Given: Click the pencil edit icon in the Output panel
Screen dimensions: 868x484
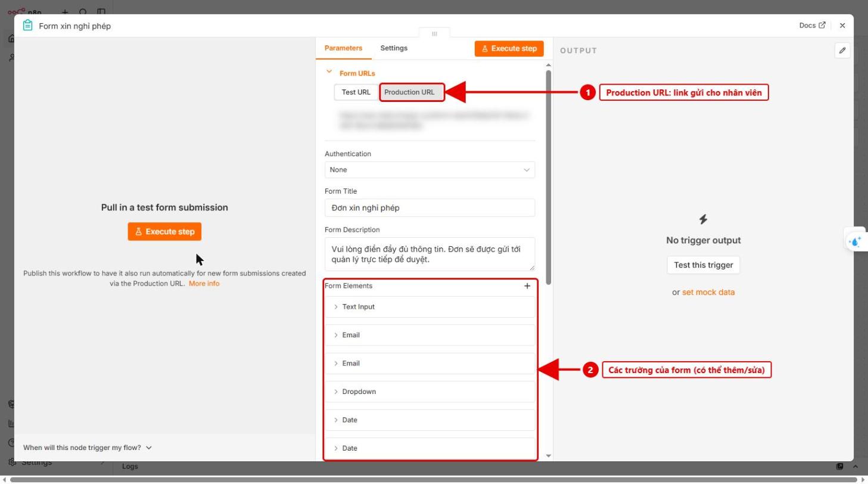Looking at the screenshot, I should [842, 51].
